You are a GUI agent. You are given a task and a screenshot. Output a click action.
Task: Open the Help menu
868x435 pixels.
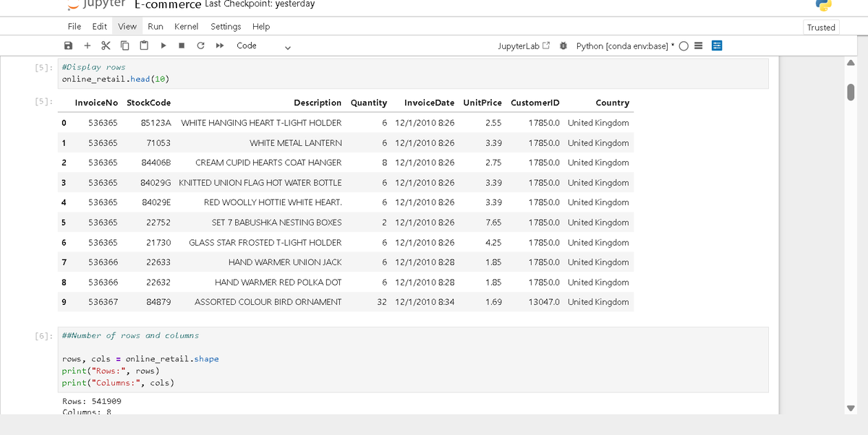pyautogui.click(x=261, y=26)
